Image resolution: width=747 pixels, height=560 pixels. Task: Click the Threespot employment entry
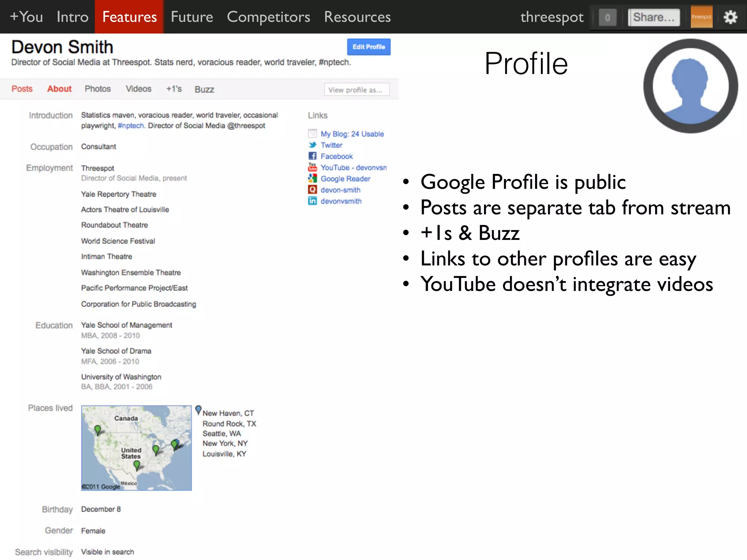(x=98, y=168)
